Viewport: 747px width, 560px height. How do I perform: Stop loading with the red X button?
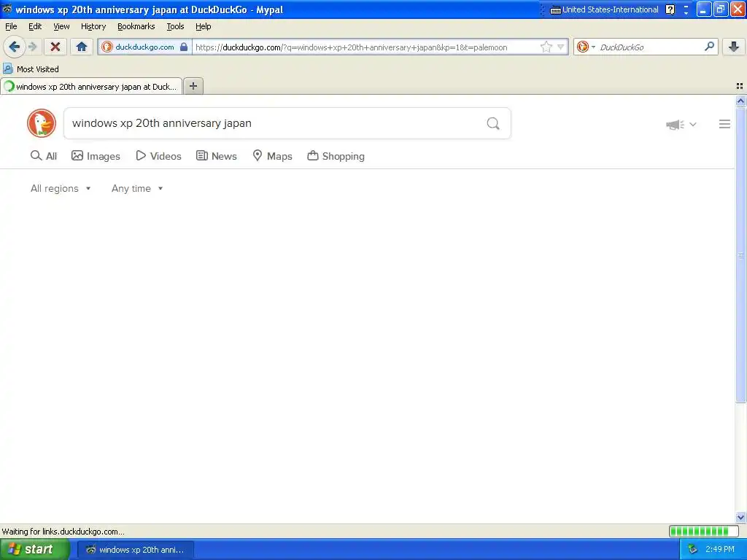pyautogui.click(x=55, y=47)
